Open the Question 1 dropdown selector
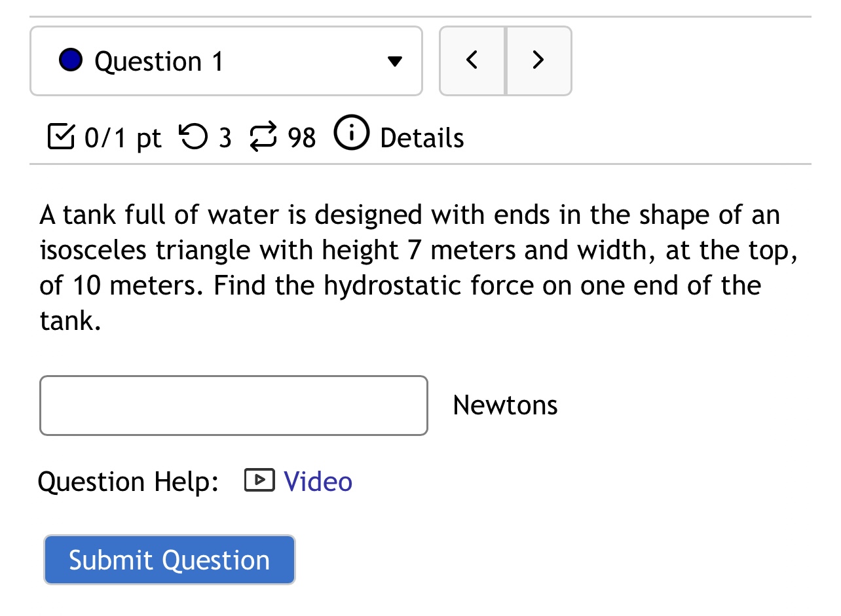Screen dimensions: 841x616 [226, 60]
